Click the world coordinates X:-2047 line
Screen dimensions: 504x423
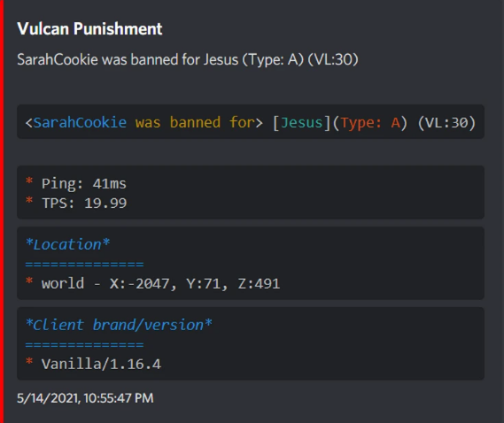[x=160, y=283]
